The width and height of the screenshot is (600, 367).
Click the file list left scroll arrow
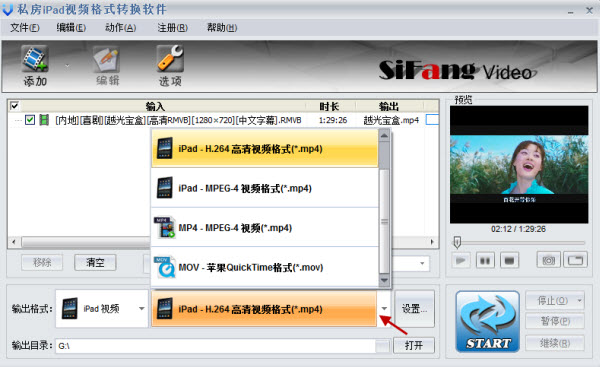14,242
